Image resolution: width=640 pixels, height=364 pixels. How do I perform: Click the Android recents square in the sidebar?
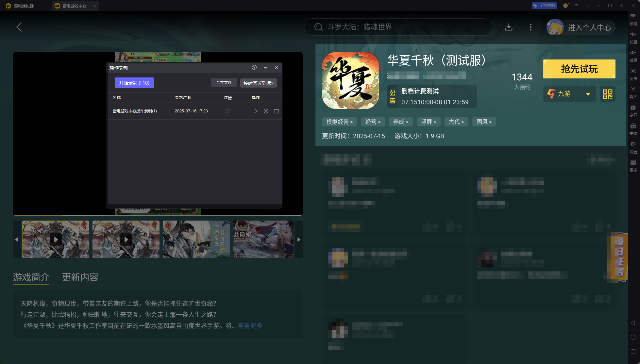pyautogui.click(x=633, y=352)
